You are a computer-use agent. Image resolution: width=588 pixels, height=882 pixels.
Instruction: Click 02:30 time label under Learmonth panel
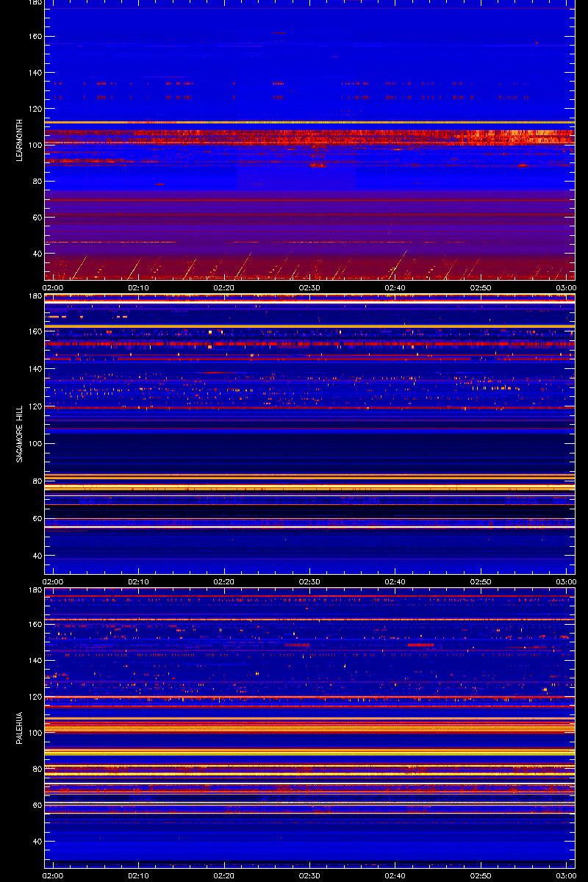click(309, 287)
